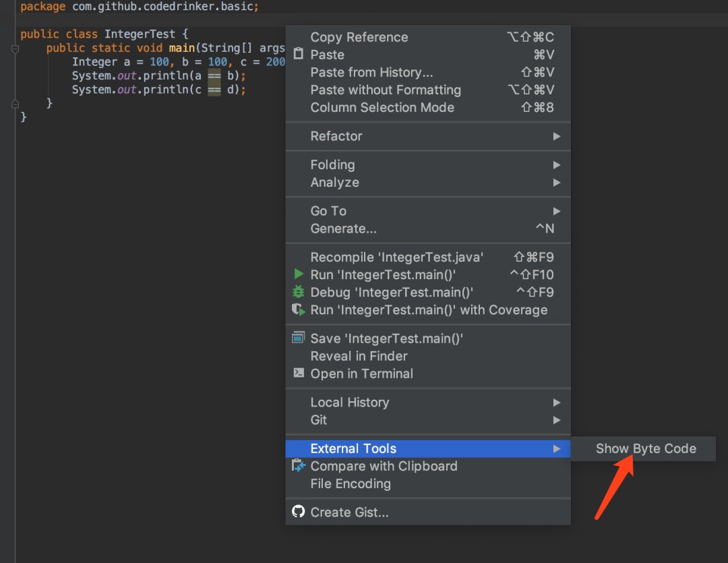Image resolution: width=728 pixels, height=563 pixels.
Task: Click the Debug bug icon
Action: coord(299,292)
